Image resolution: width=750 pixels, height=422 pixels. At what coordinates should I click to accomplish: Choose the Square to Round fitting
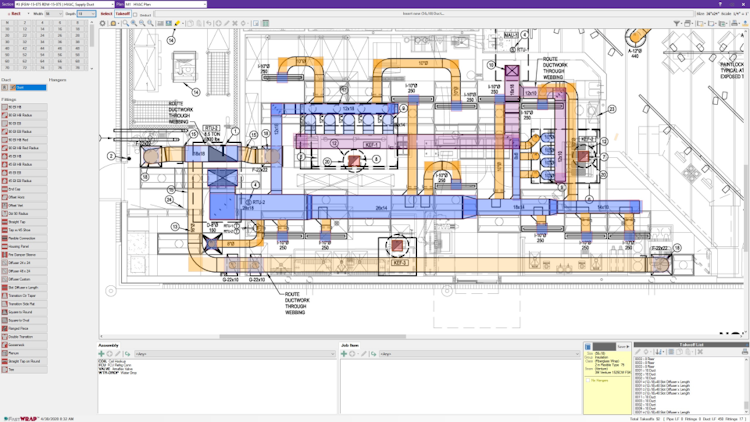[x=24, y=312]
